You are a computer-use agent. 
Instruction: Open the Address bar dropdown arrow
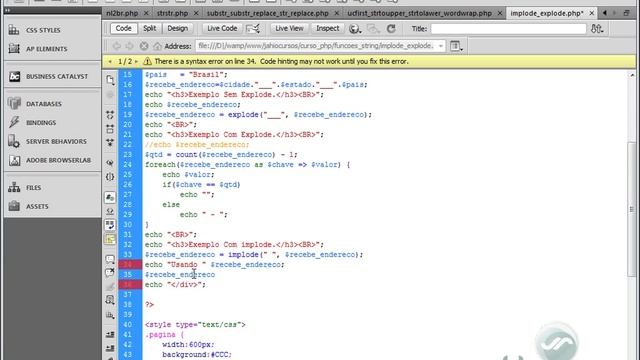[441, 46]
